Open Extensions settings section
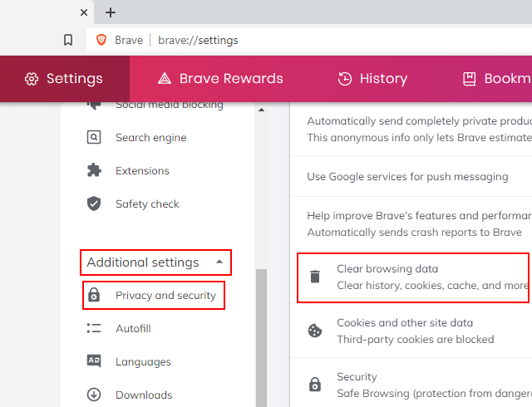Screen dimensions: 532x407 tap(142, 170)
